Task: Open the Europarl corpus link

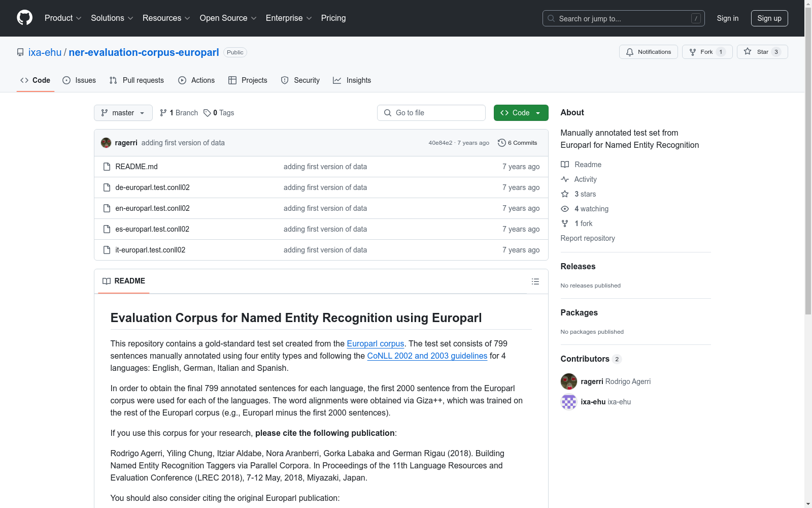Action: click(x=376, y=344)
